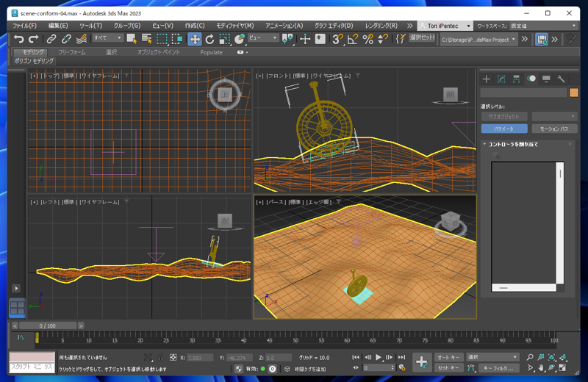Click the モーション パス button
This screenshot has width=588, height=382.
(x=554, y=129)
